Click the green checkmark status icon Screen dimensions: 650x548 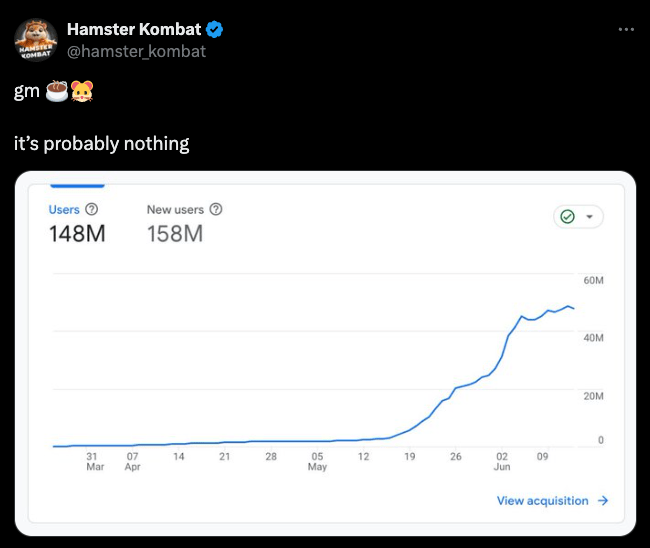[568, 217]
